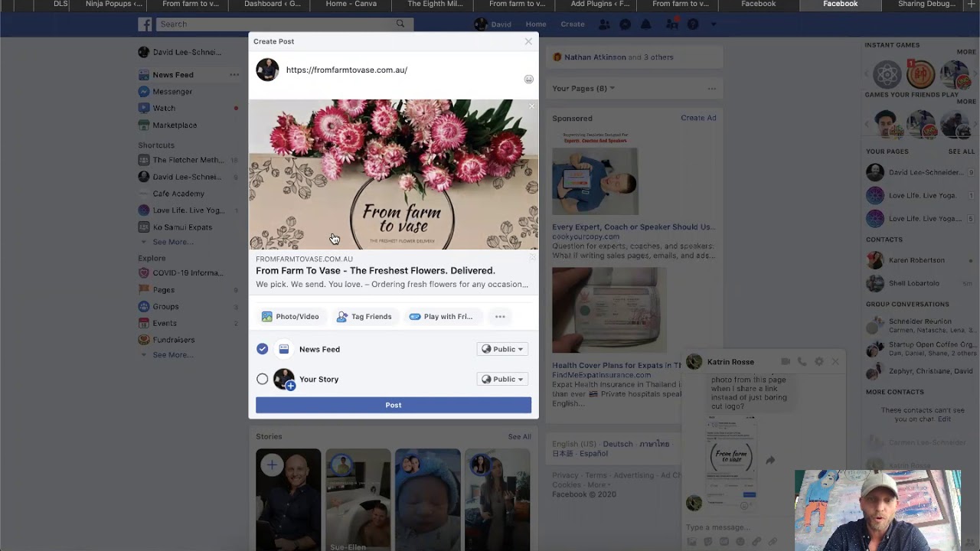Click the search magnifier icon
The image size is (980, 551).
pyautogui.click(x=400, y=24)
